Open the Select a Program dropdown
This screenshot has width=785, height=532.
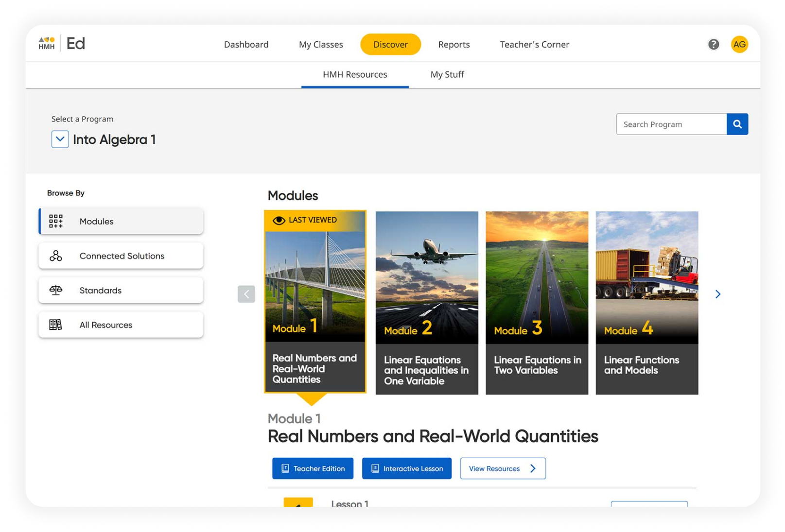(60, 139)
